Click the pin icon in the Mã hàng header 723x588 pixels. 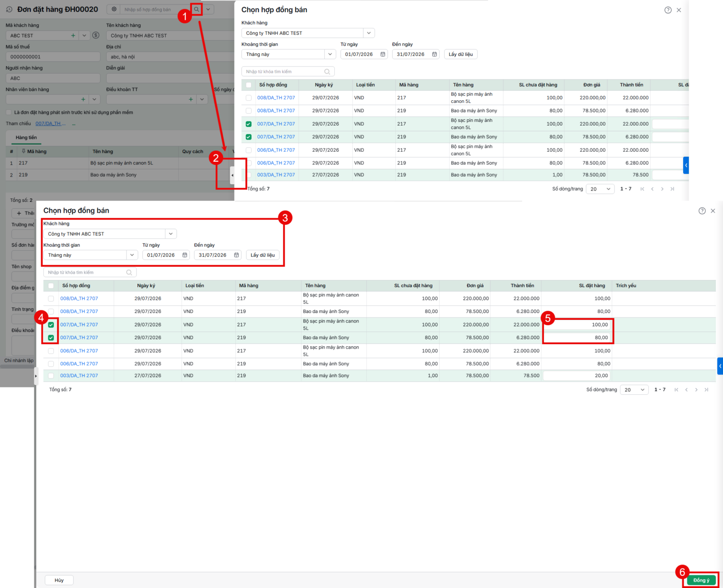[23, 151]
